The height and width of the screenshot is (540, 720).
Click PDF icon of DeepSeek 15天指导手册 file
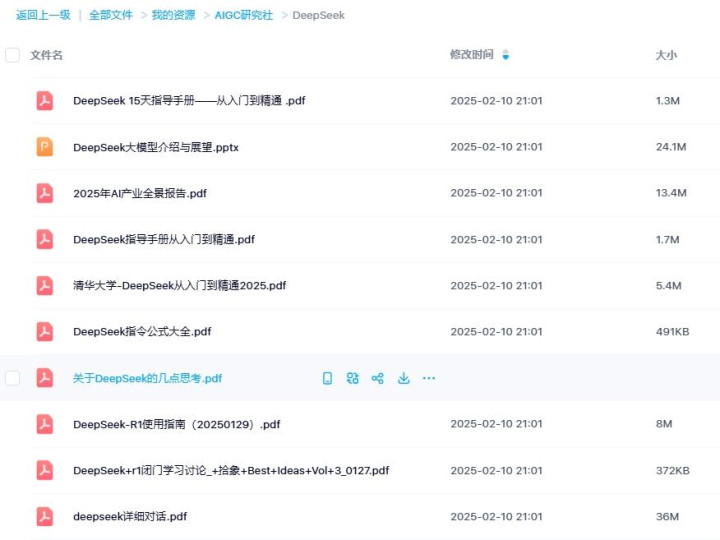[45, 101]
